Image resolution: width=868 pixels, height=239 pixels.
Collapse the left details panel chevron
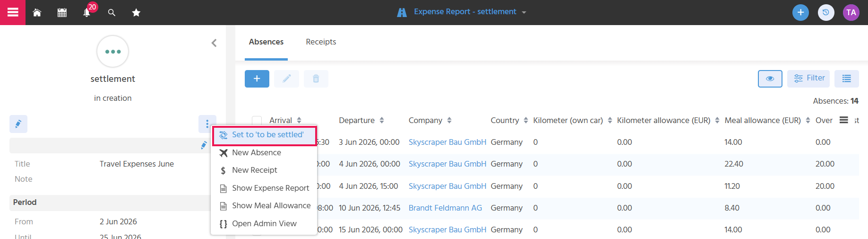(214, 43)
